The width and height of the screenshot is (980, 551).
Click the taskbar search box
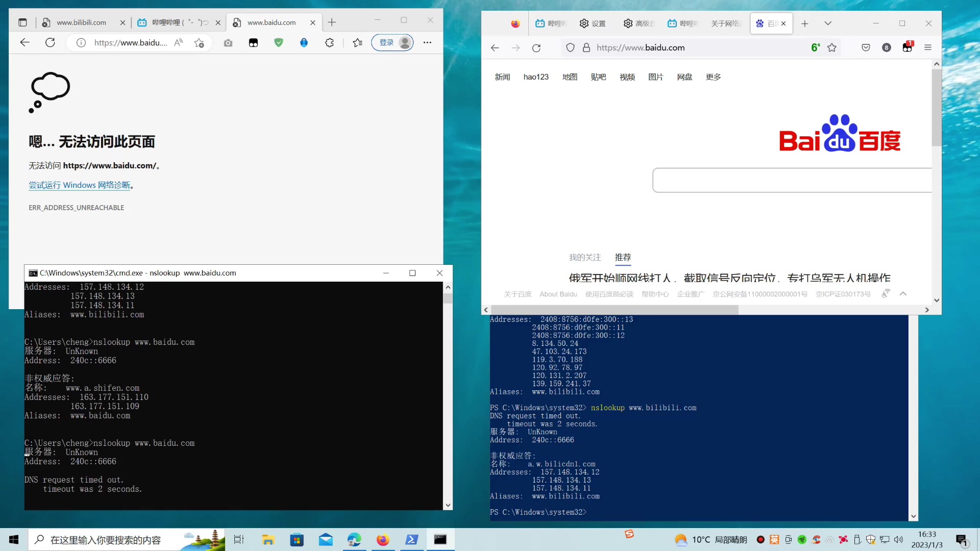(x=126, y=540)
